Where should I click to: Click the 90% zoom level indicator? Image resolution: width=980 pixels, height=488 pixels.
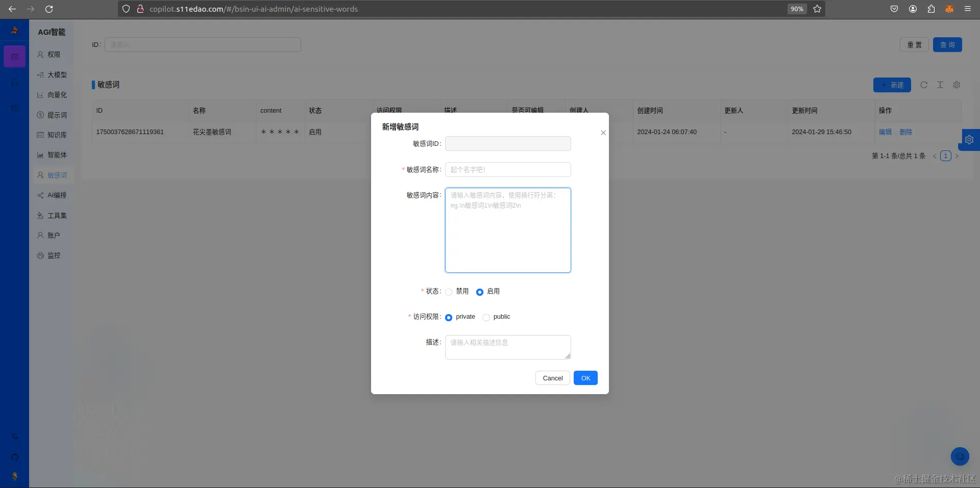(x=797, y=9)
